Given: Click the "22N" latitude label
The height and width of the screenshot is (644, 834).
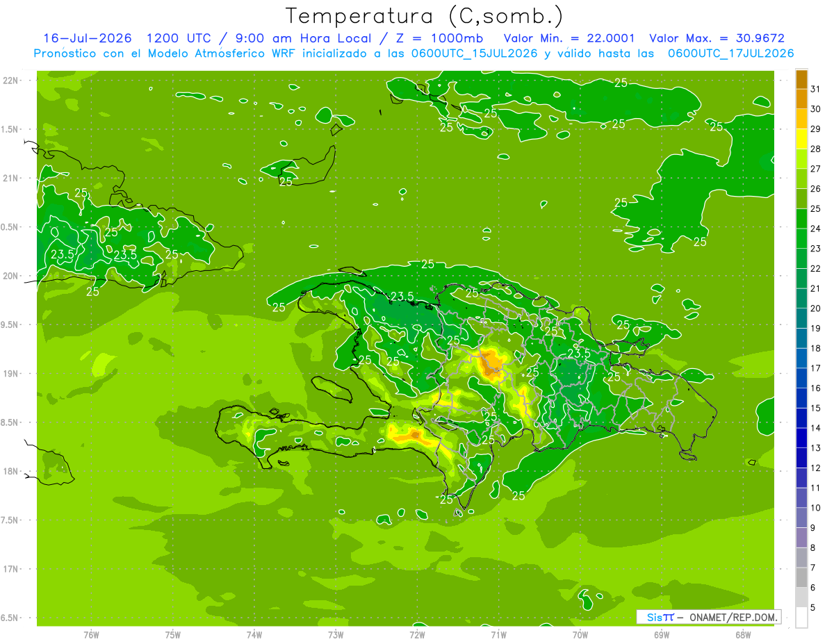Looking at the screenshot, I should tap(12, 81).
